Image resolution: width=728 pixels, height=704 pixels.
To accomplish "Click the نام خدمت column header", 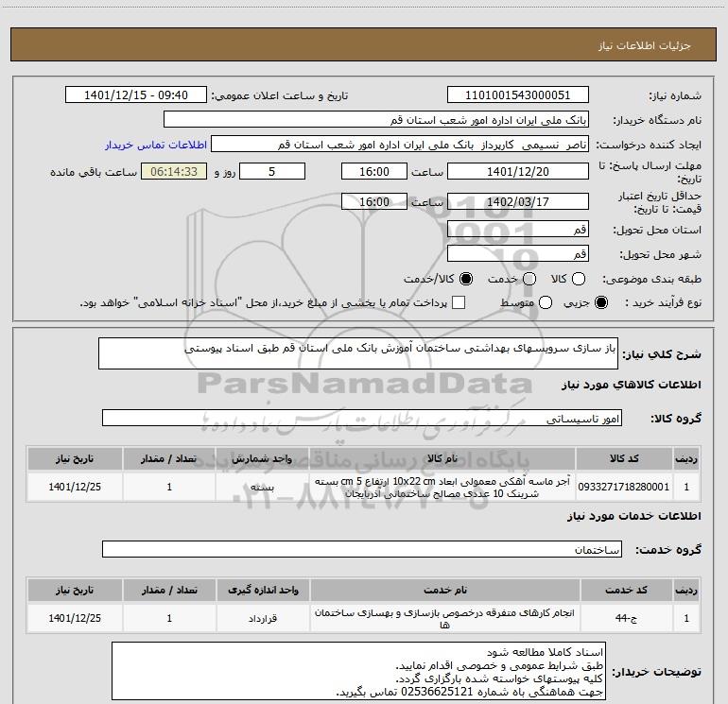I will [444, 590].
